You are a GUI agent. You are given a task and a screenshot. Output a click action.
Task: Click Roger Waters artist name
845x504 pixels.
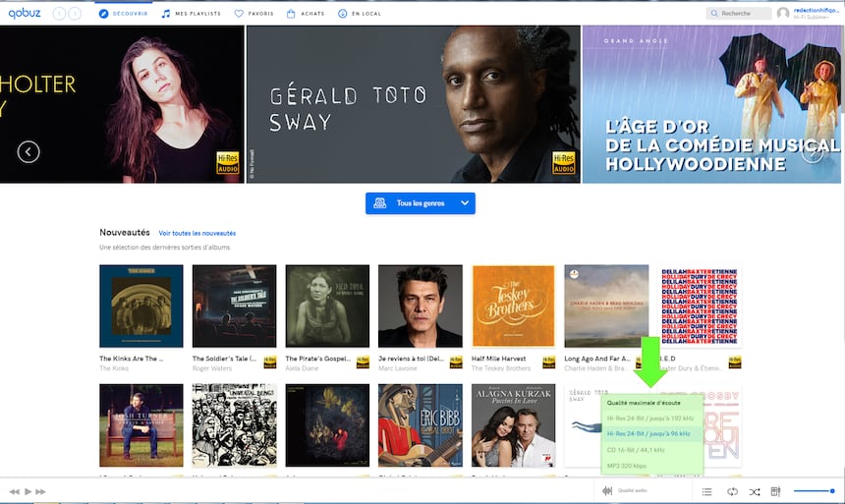[212, 368]
